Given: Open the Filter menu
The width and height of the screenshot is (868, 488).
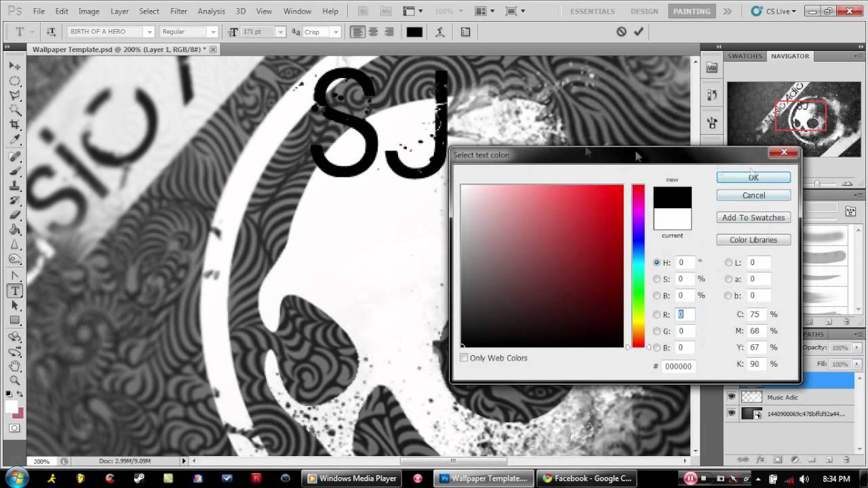Looking at the screenshot, I should (x=178, y=12).
